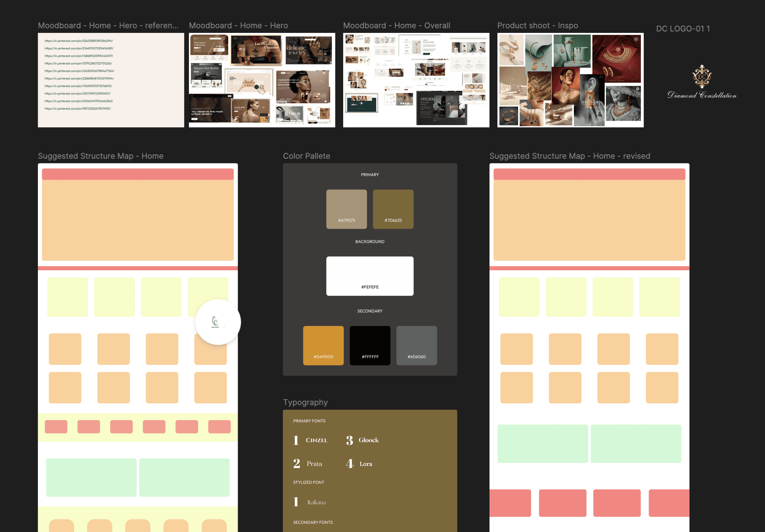
Task: Click the numeral 2 beside Prata font
Action: pyautogui.click(x=297, y=464)
